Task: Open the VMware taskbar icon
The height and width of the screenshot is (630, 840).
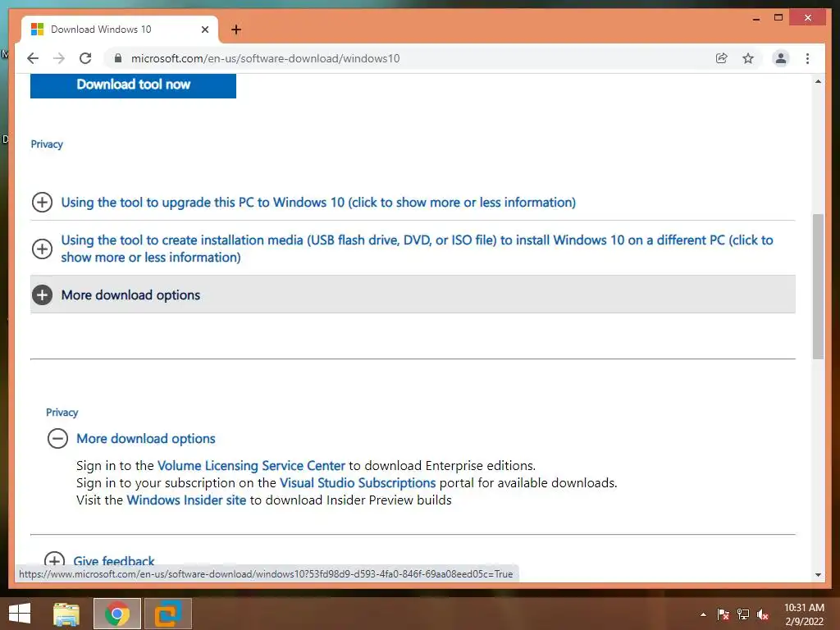Action: pos(167,614)
